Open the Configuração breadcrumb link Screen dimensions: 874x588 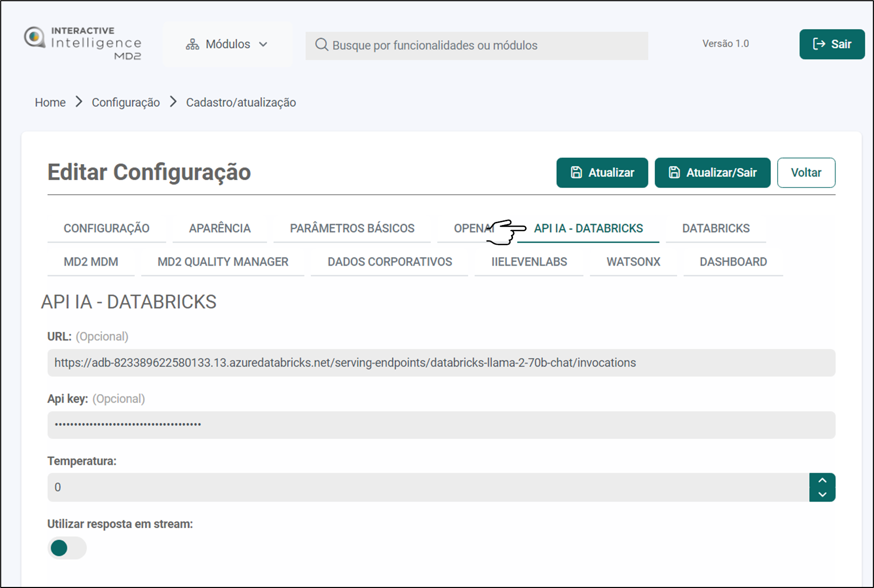click(126, 103)
